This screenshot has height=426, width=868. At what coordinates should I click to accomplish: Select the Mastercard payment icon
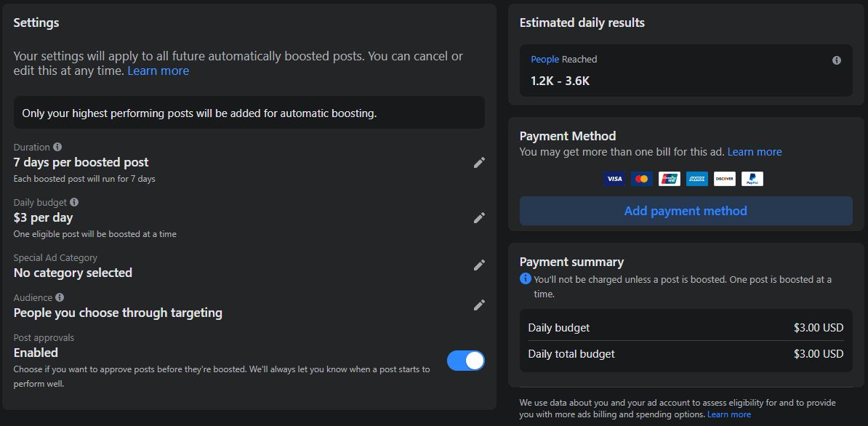[641, 179]
